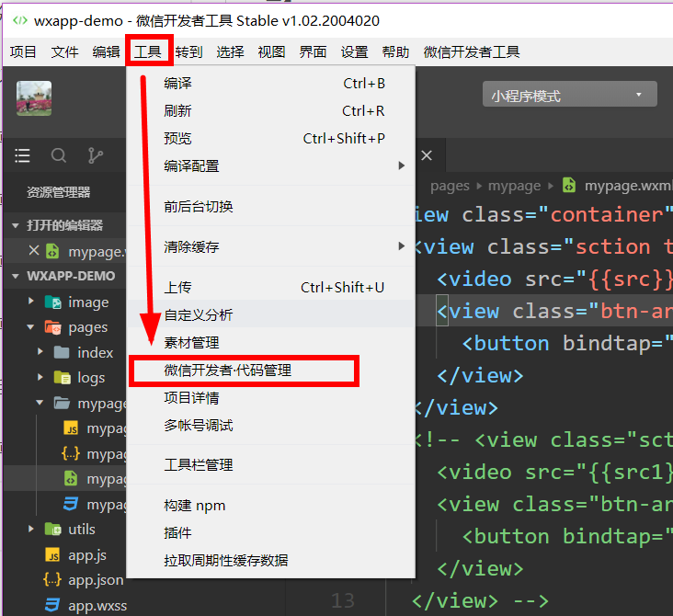Close the open editor tab
The width and height of the screenshot is (673, 616).
click(x=427, y=155)
